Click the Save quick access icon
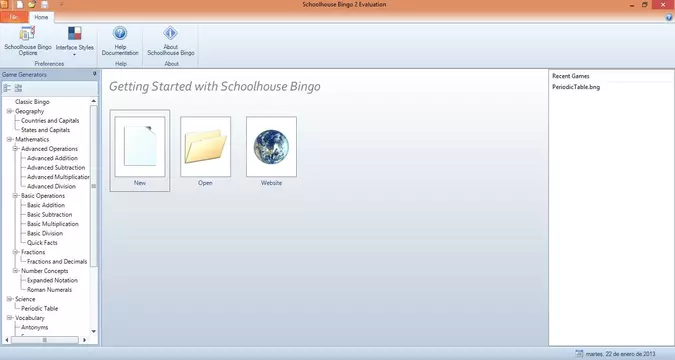Viewport: 675px width, 360px height. (44, 5)
